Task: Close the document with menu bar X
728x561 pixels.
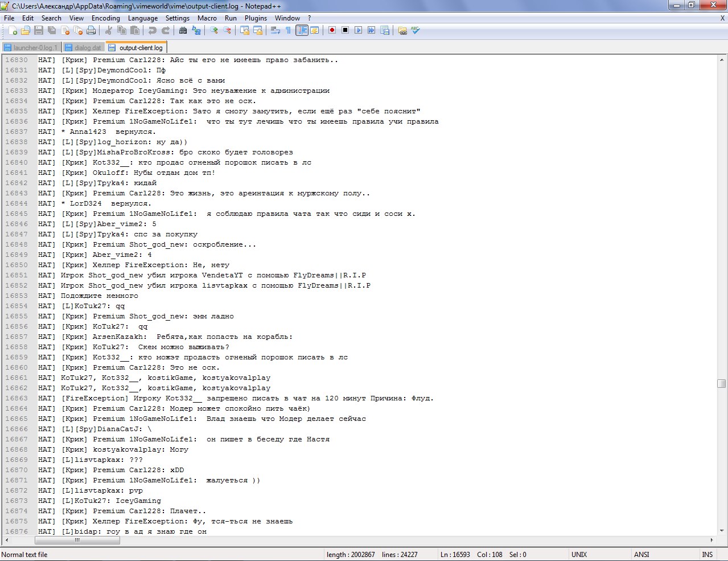Action: (x=722, y=18)
